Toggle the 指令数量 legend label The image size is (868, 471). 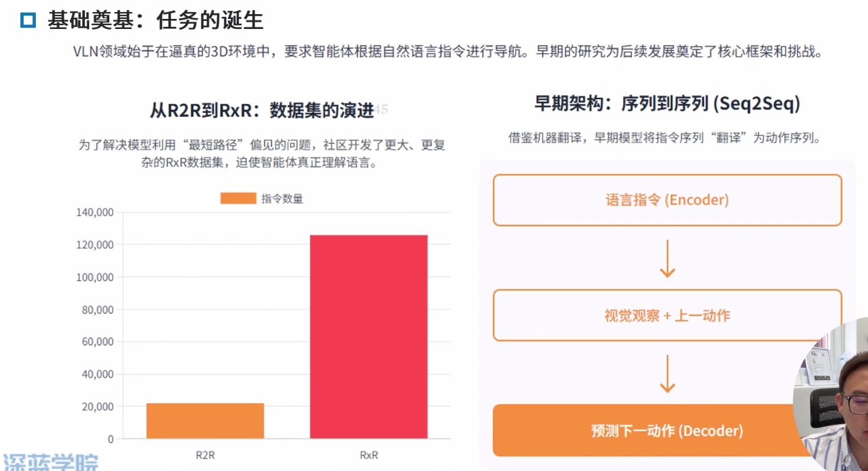[282, 198]
